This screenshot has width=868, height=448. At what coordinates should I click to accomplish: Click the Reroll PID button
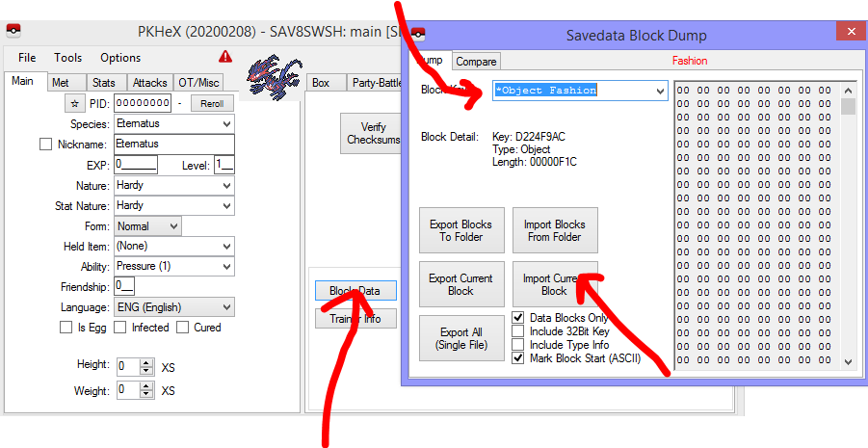(212, 104)
